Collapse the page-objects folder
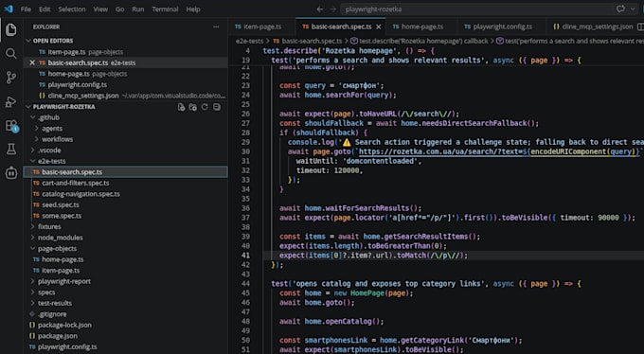Image resolution: width=644 pixels, height=354 pixels. pos(33,248)
